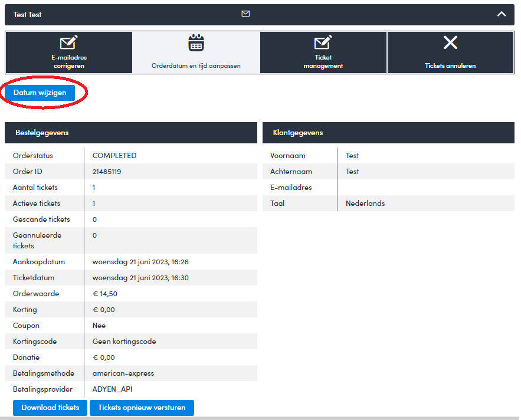Screen dimensions: 521x420
Task: Click the calendar icon for Orderdatum aanpassen
Action: coord(196,43)
